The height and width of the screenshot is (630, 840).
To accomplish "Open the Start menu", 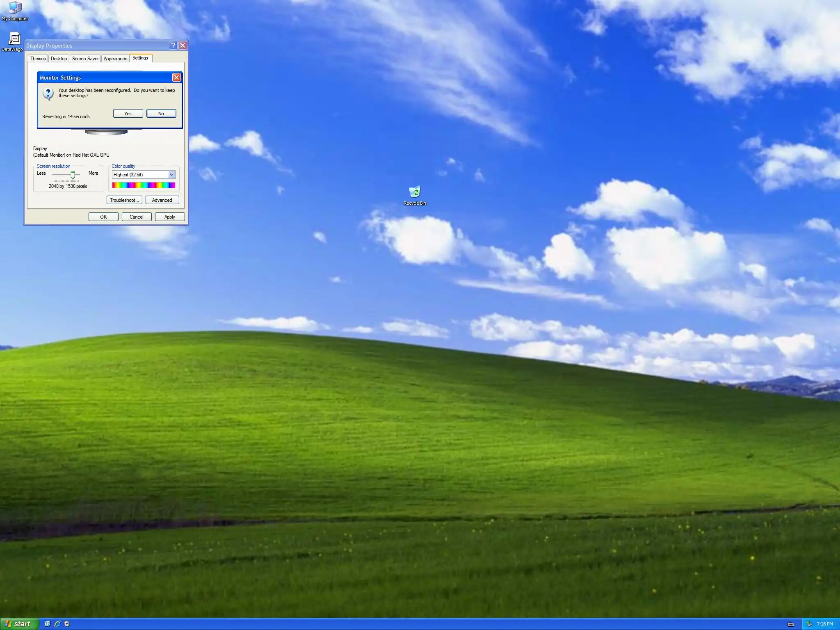I will pyautogui.click(x=19, y=624).
